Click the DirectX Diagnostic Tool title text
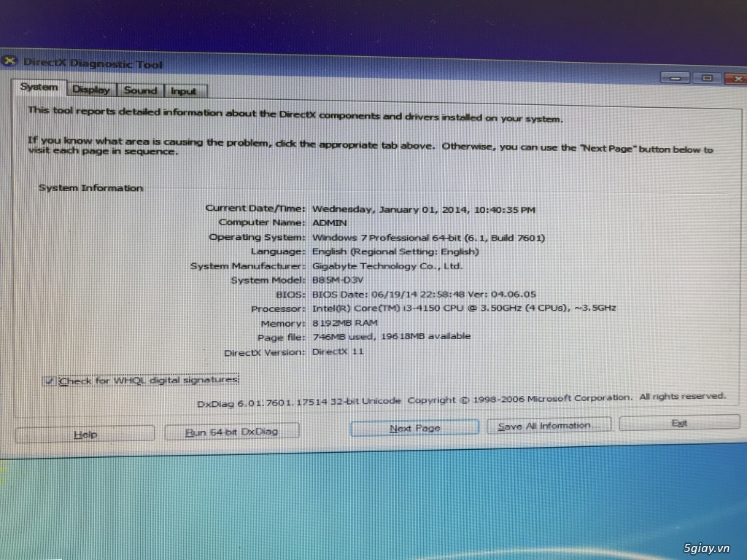 [93, 63]
